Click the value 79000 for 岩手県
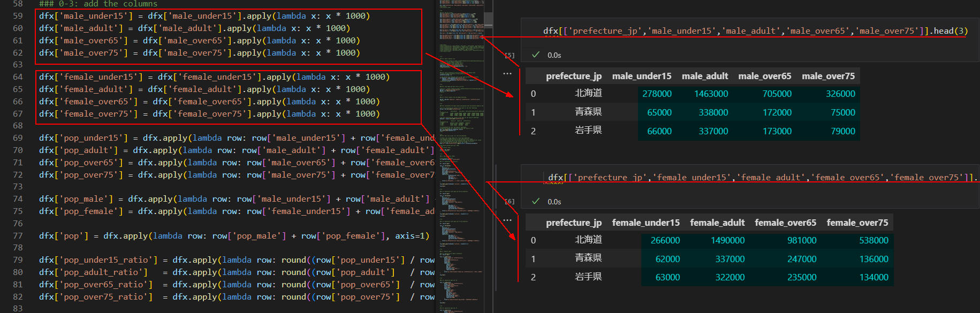 click(x=843, y=131)
